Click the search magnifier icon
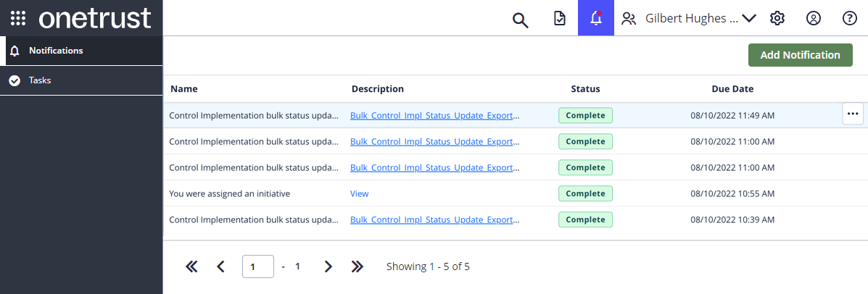The width and height of the screenshot is (868, 294). coord(520,19)
